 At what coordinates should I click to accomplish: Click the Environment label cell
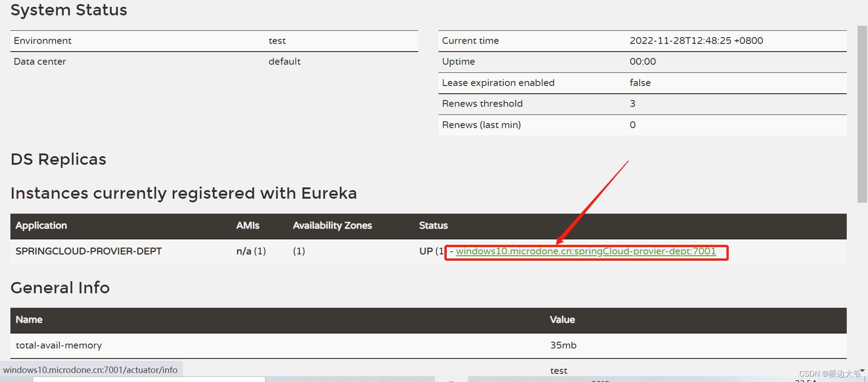(42, 41)
